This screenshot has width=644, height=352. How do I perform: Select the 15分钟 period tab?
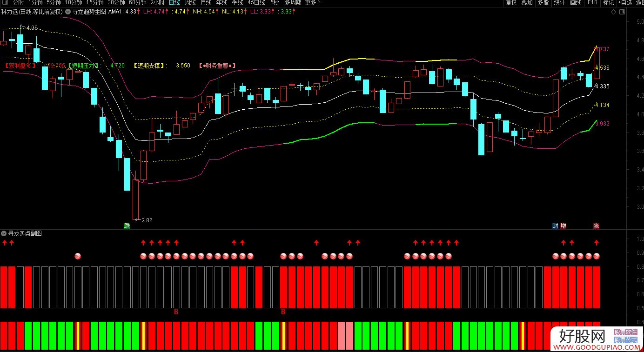[95, 3]
